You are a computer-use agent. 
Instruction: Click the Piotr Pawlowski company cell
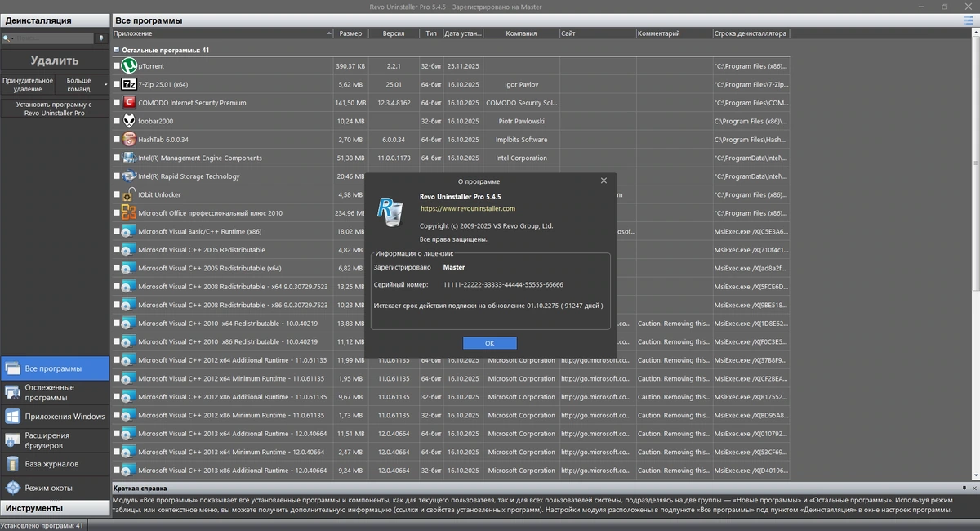pos(521,121)
